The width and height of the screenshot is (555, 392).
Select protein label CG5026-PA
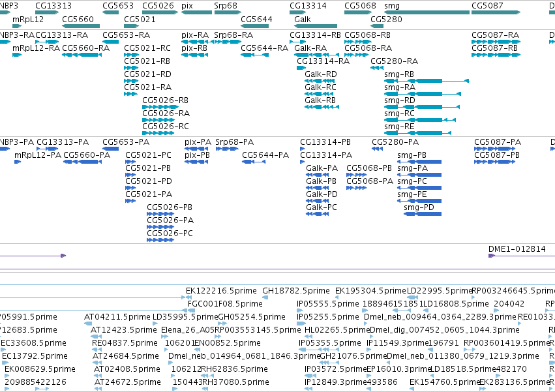click(170, 221)
